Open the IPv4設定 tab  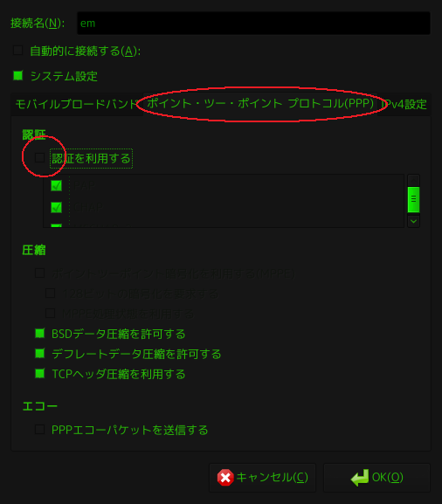[x=404, y=104]
